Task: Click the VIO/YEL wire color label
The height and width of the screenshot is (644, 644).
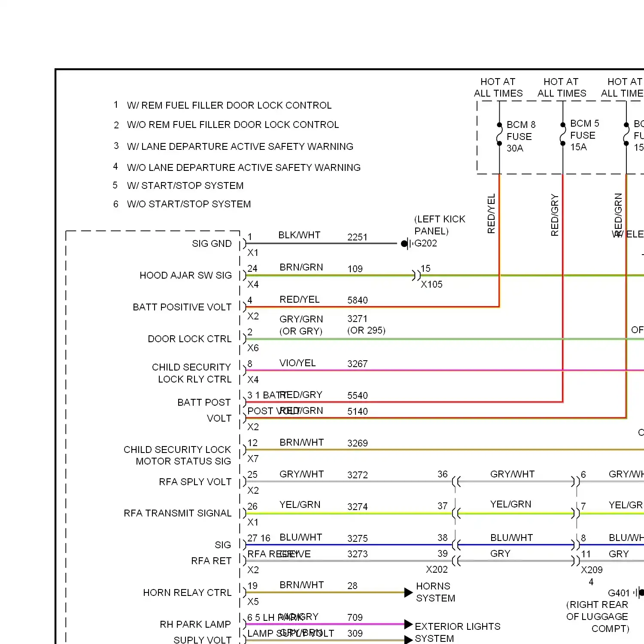Action: click(x=298, y=363)
